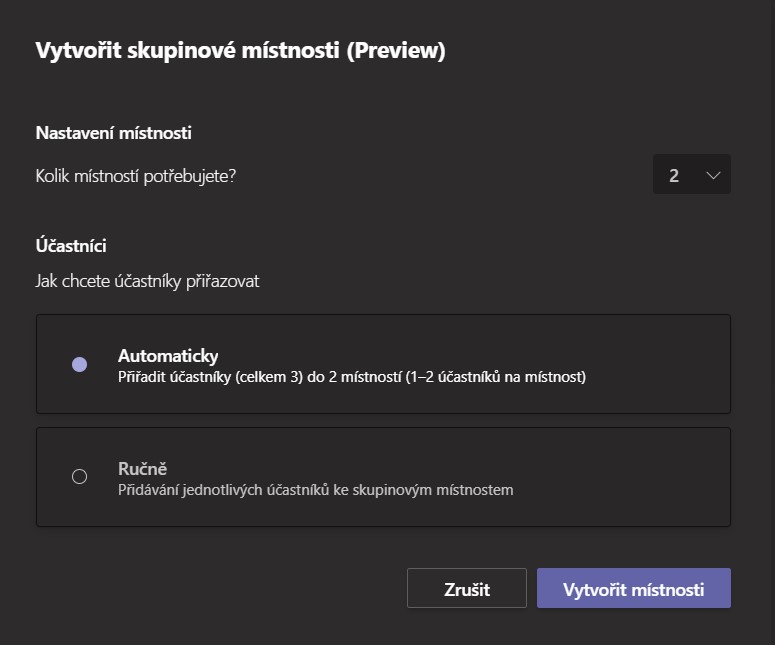
Task: Open the room count dropdown showing 2
Action: [x=691, y=174]
